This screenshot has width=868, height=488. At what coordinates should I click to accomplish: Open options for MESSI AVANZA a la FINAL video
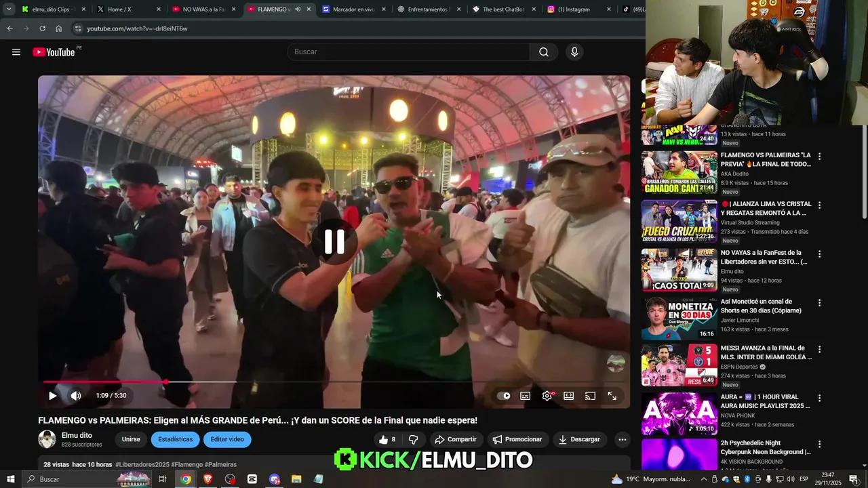tap(819, 350)
